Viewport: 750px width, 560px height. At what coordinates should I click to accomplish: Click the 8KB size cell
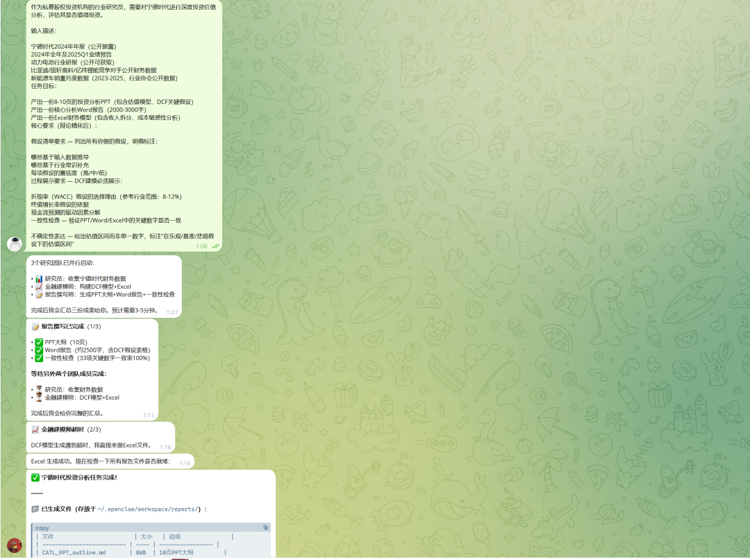point(141,553)
